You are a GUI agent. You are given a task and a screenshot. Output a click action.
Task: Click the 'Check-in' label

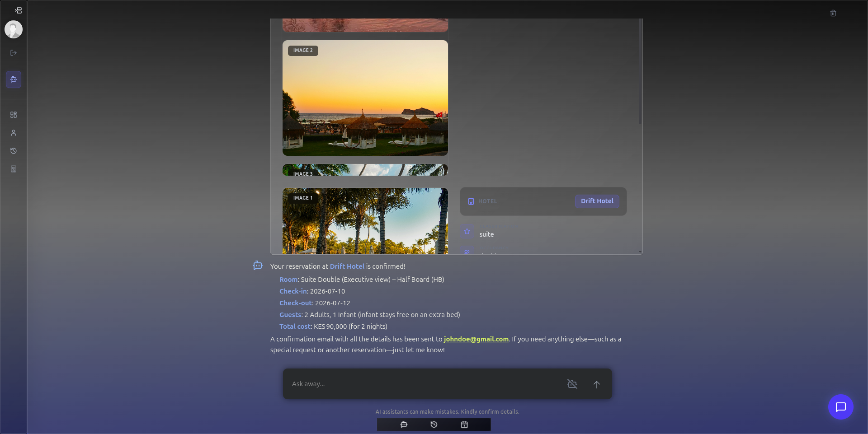click(293, 291)
